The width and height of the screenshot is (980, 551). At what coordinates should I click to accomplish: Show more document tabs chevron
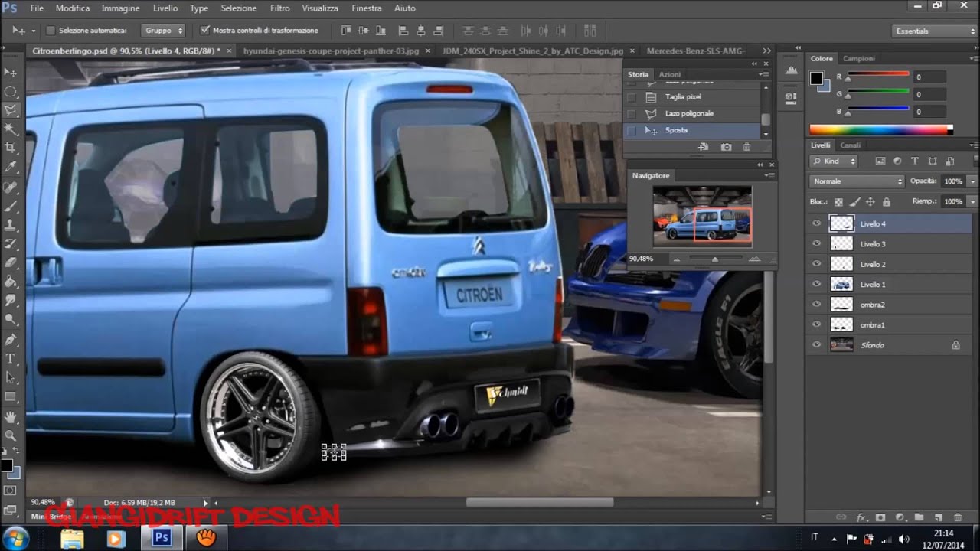[x=767, y=51]
